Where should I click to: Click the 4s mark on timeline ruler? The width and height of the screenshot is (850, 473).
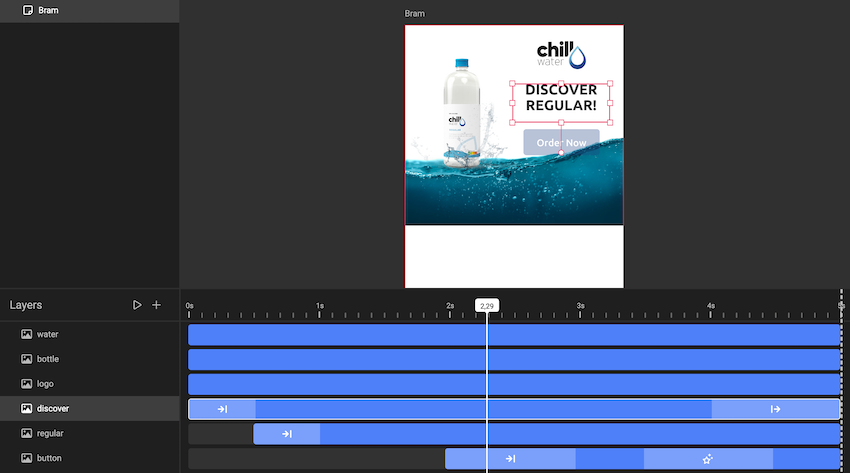click(711, 306)
